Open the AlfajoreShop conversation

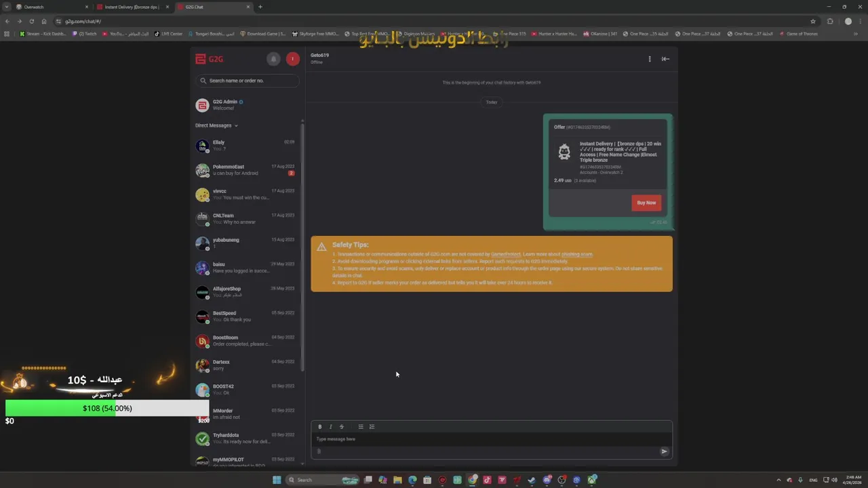[248, 292]
